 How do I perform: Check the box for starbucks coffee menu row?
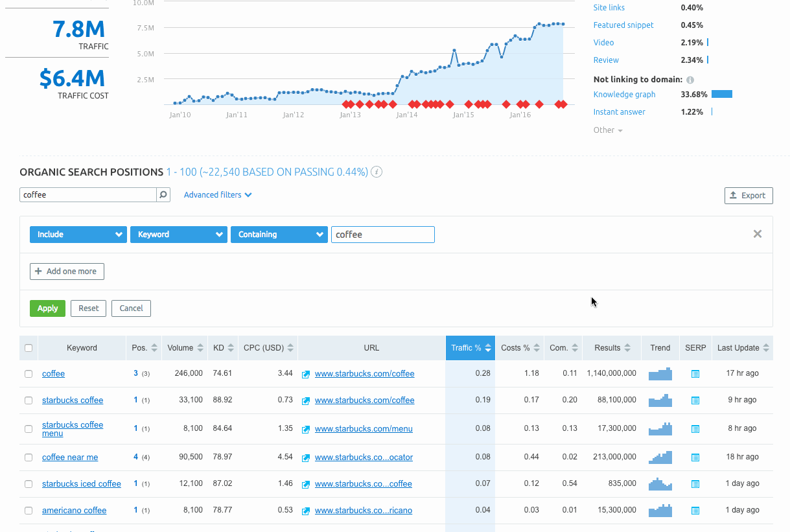pos(29,429)
